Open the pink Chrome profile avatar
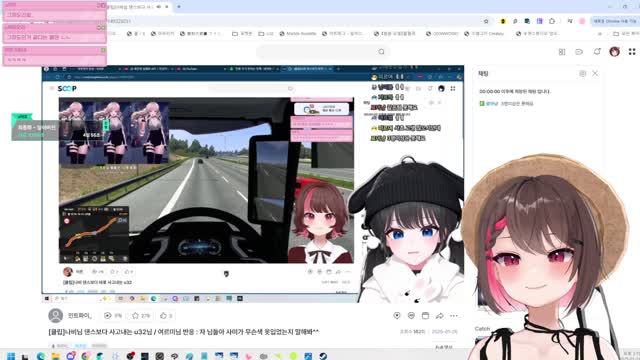 pyautogui.click(x=582, y=21)
